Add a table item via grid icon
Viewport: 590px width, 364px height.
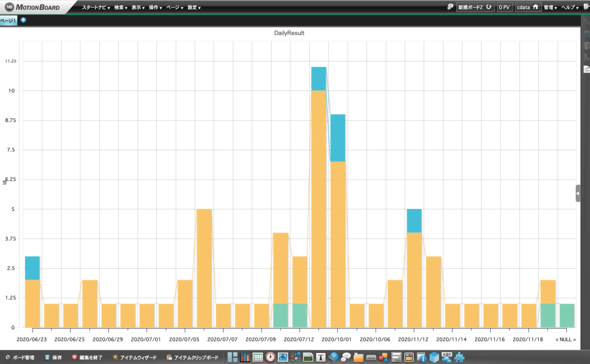click(258, 357)
